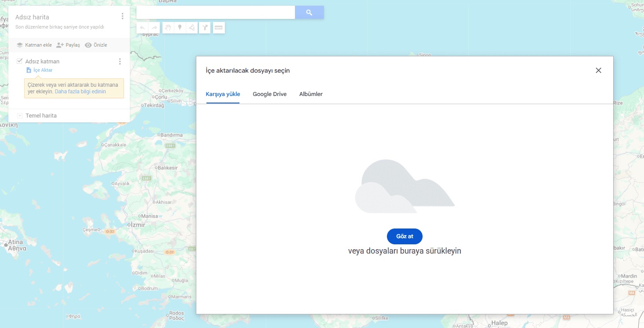Click Önizle to preview the map
This screenshot has height=328, width=644.
(x=96, y=45)
